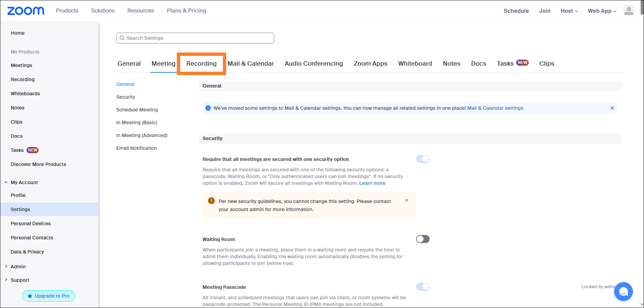Enable the Waiting Room toggle

click(x=422, y=239)
